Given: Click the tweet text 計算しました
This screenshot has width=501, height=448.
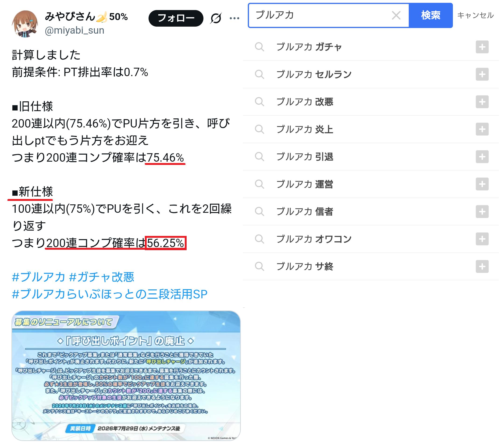Looking at the screenshot, I should 46,55.
